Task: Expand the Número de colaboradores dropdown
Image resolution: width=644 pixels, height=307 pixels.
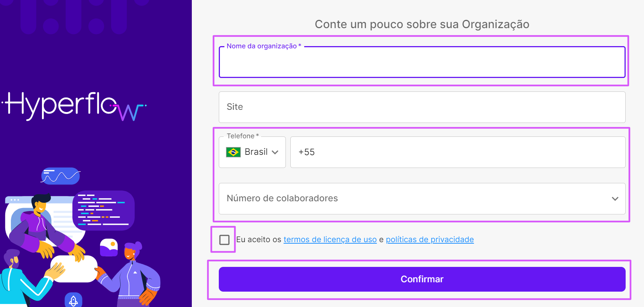Action: coord(422,199)
